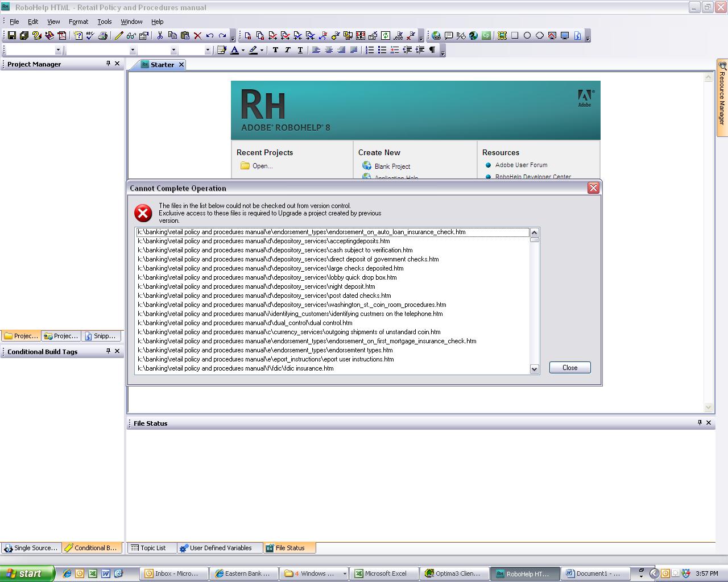Open Document1 Word window in taskbar

(x=596, y=573)
